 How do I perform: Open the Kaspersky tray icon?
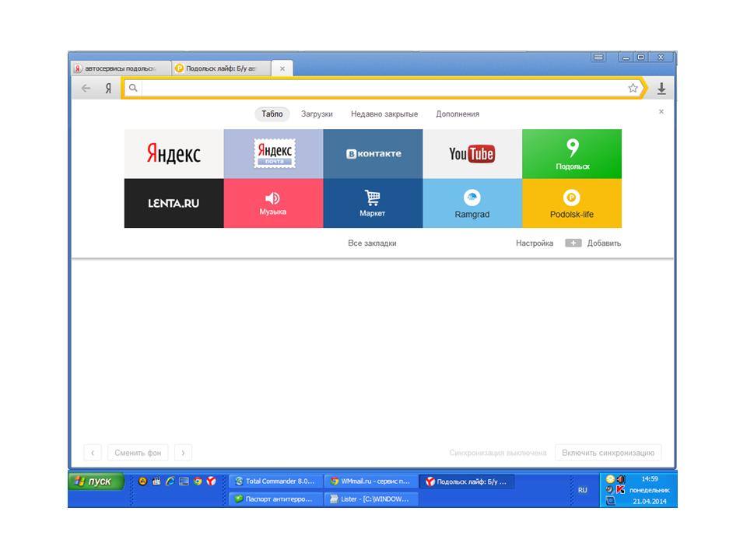point(620,489)
